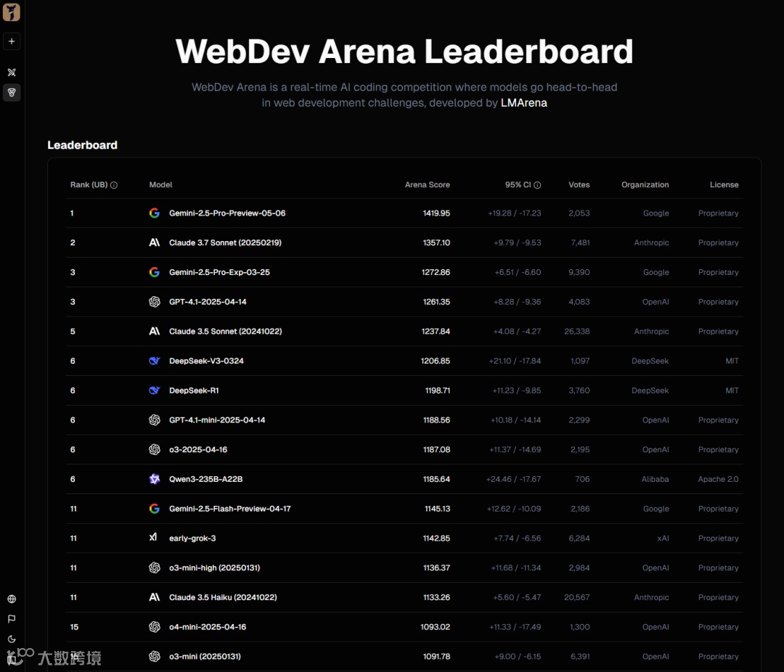The image size is (784, 672).
Task: Select the GPT-4.1-mini-2025-04-14 model name
Action: (217, 420)
